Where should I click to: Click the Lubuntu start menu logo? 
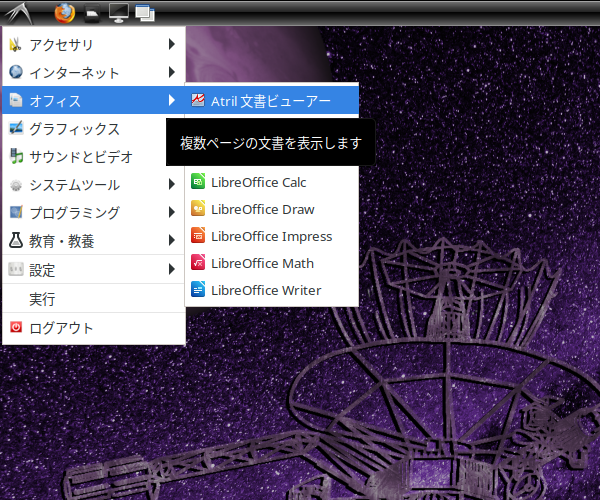tap(18, 13)
